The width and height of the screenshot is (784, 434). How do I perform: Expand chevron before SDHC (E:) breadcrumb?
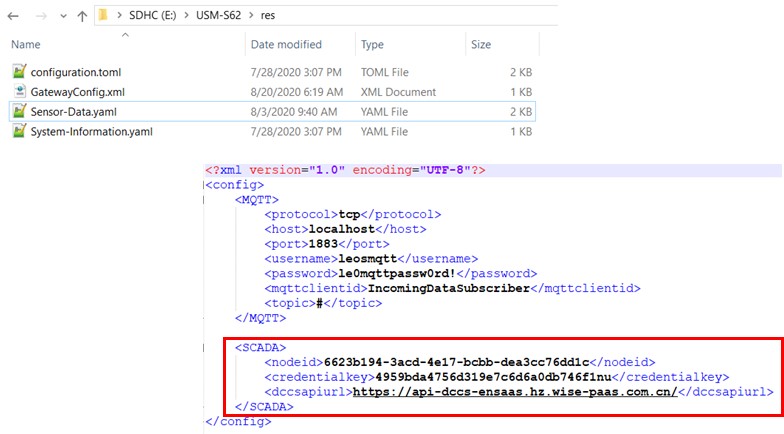[x=121, y=16]
